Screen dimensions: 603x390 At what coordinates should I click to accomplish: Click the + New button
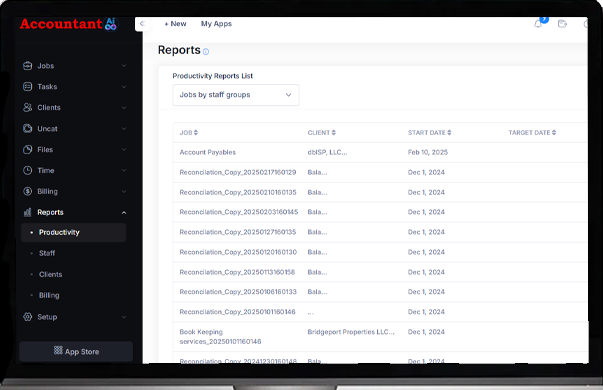coord(175,24)
